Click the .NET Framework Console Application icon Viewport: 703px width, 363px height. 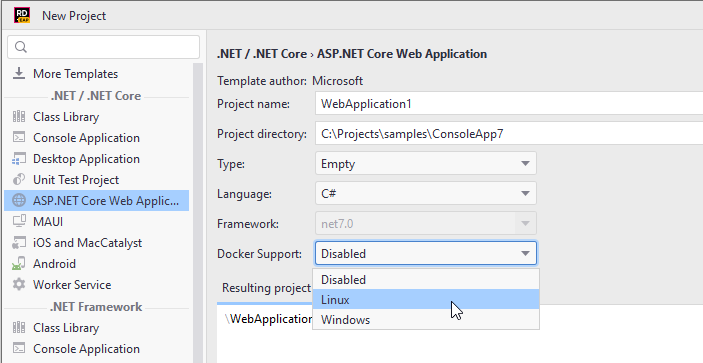(x=19, y=349)
